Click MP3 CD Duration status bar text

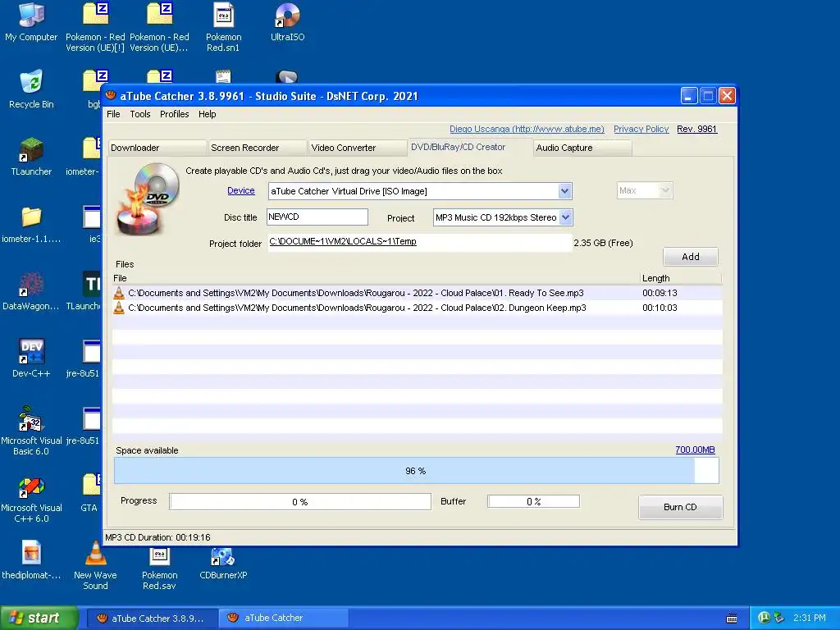point(157,537)
